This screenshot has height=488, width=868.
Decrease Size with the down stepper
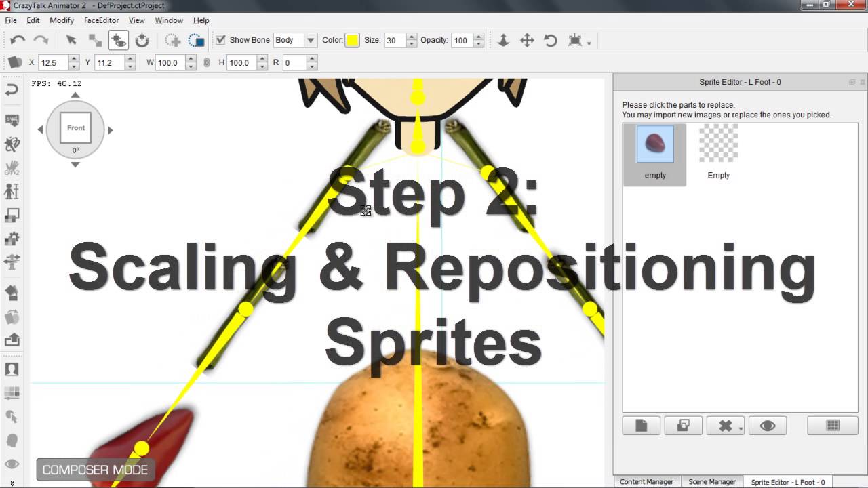(411, 44)
